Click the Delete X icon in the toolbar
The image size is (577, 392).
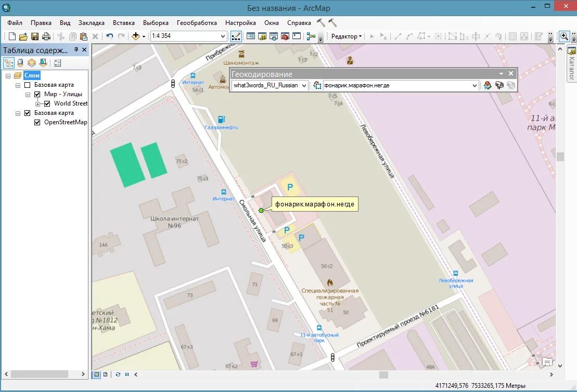[x=95, y=36]
